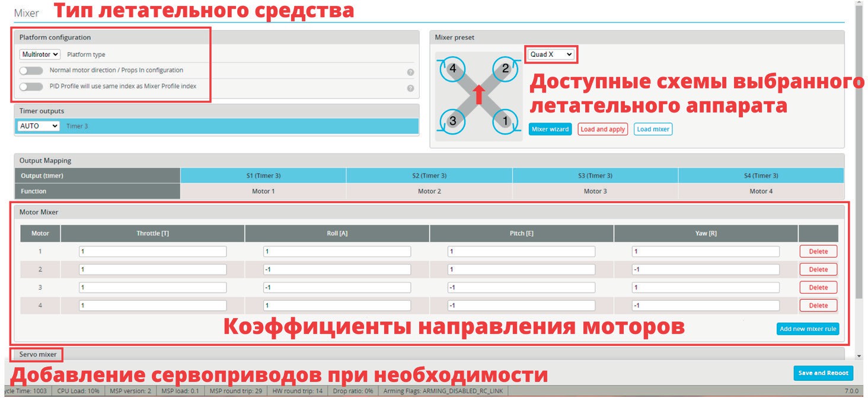Open the AUTO timer output dropdown
868x398 pixels.
click(39, 126)
